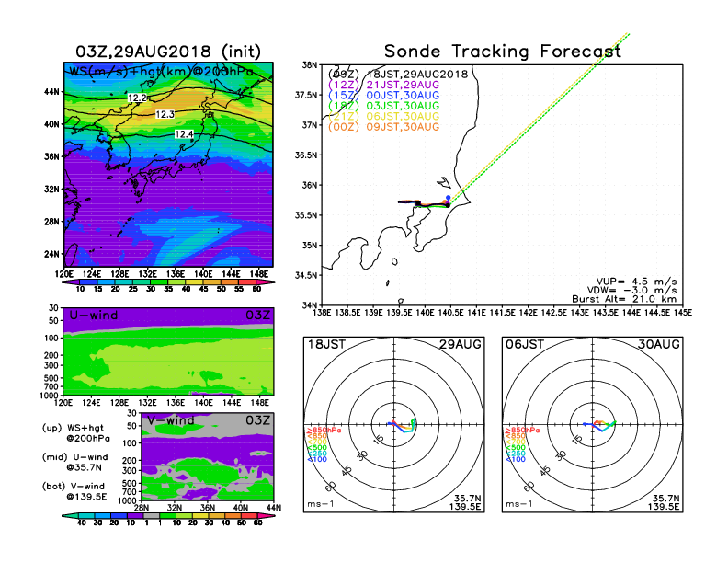Click the '(up) WS+hgt @200hPa' description

point(76,433)
